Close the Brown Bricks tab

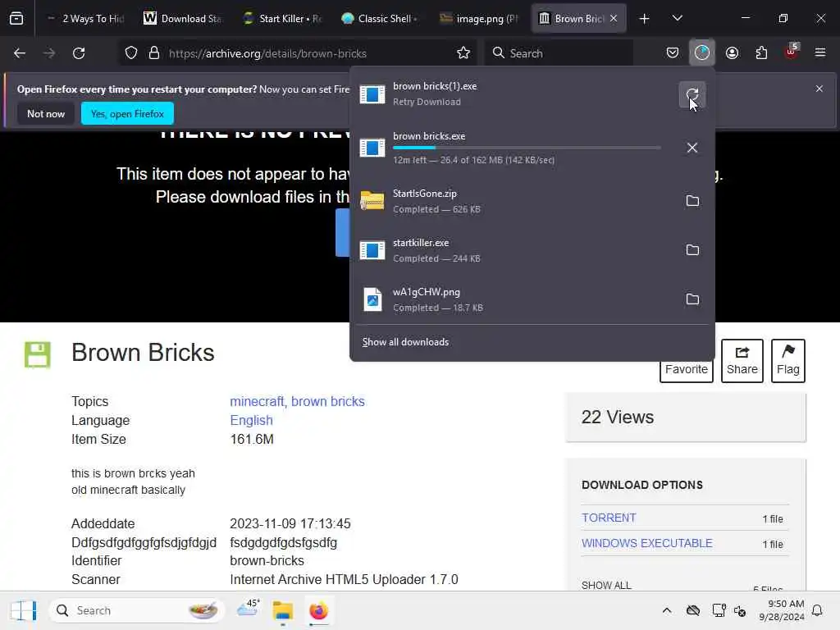click(x=614, y=18)
